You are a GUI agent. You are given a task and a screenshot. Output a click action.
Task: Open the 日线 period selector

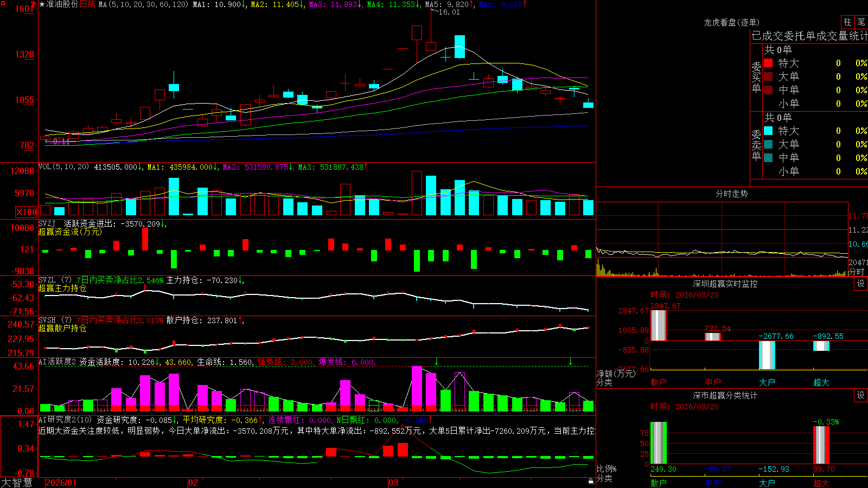87,4
